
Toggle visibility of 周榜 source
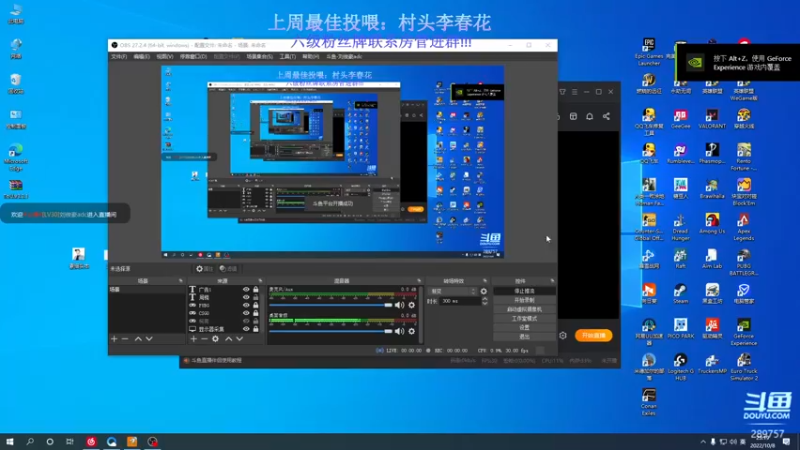point(246,297)
